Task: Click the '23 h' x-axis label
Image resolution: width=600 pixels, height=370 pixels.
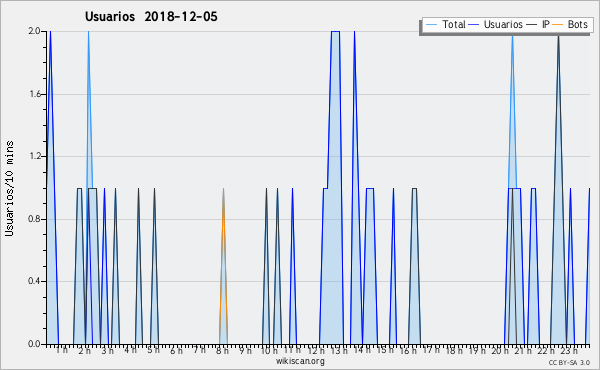Action: point(569,351)
